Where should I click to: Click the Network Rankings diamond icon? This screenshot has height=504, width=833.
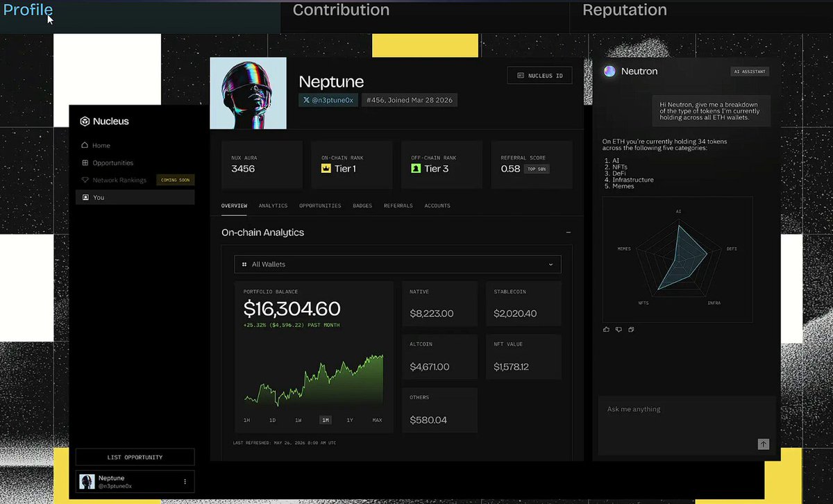tap(85, 180)
